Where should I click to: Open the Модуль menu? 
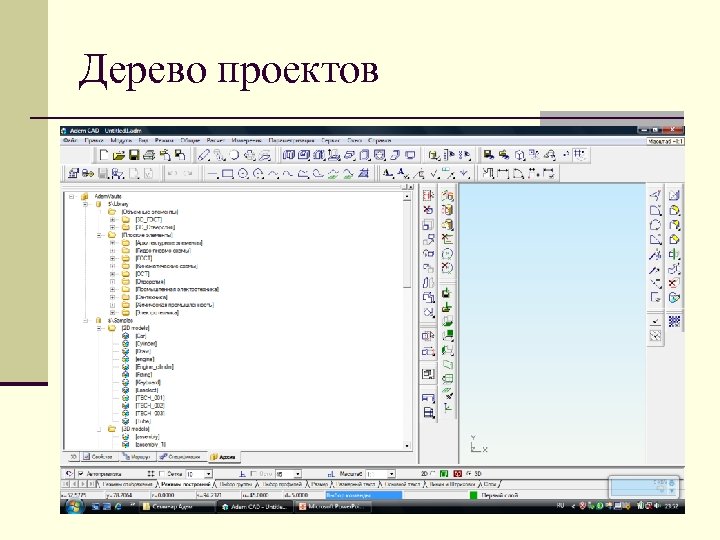coord(121,141)
